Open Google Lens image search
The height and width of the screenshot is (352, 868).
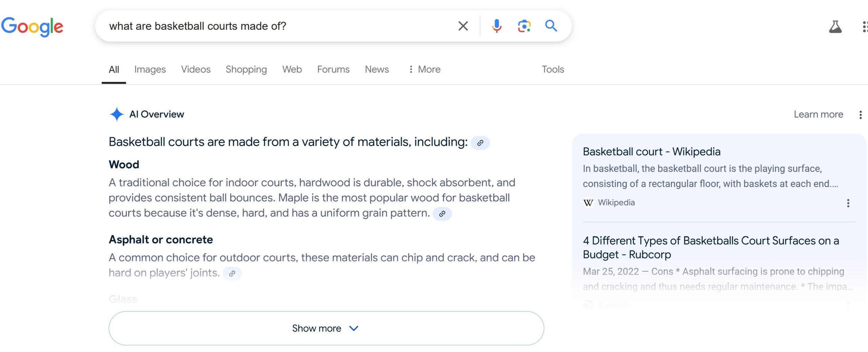524,26
